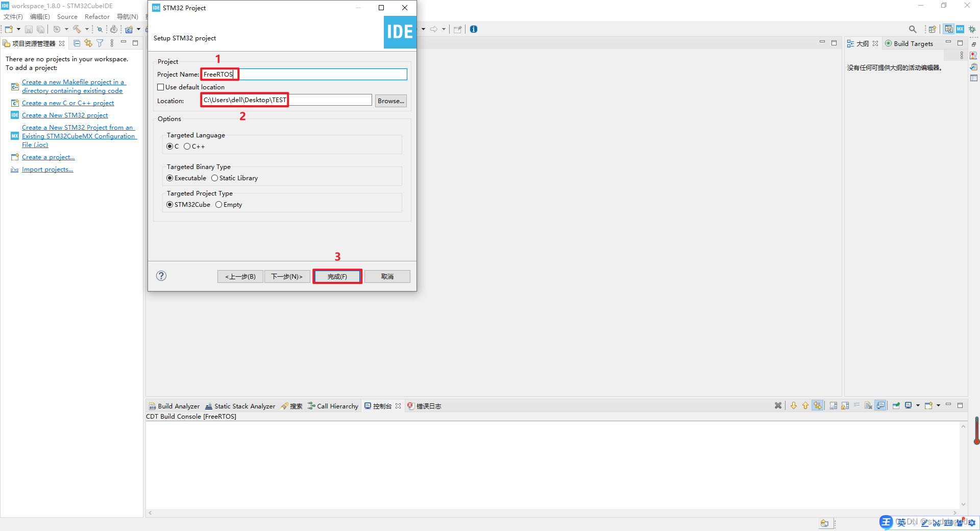Select STM32Cube project type
The image size is (980, 531).
click(x=170, y=205)
